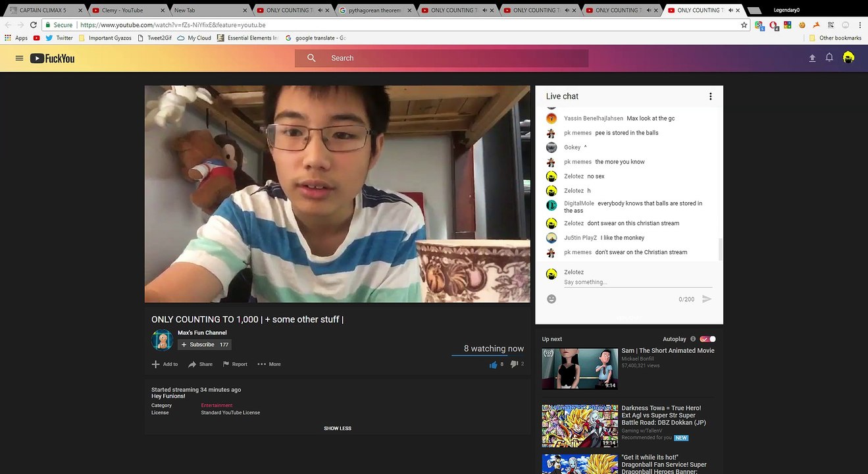Open the Tweet2Gif bookmark
This screenshot has width=868, height=474.
153,38
